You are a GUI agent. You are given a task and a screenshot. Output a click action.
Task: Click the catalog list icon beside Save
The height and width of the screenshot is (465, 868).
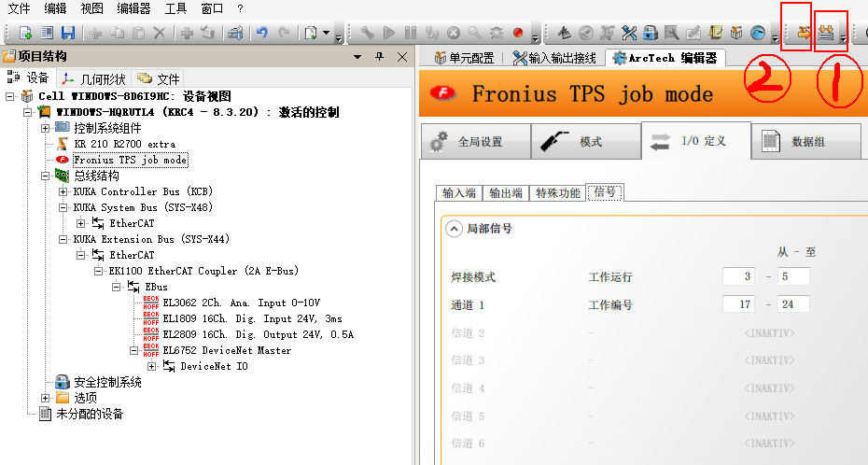point(47,34)
